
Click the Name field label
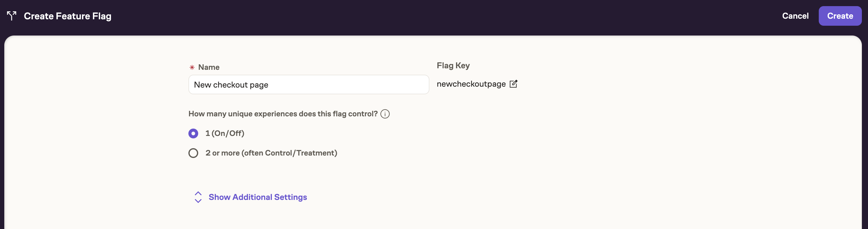[209, 67]
